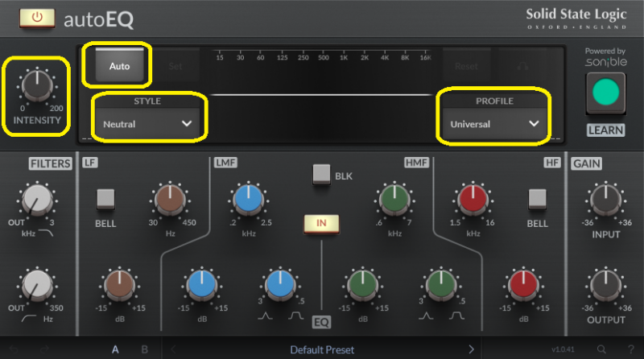This screenshot has height=359, width=644.
Task: Enable Auto mode
Action: coord(119,66)
